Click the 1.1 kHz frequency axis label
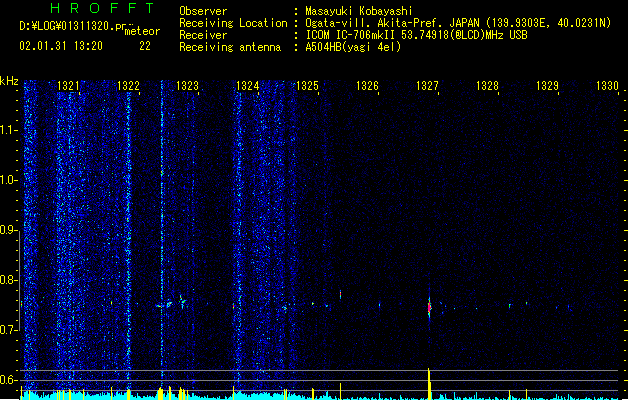This screenshot has width=629, height=400. click(8, 130)
